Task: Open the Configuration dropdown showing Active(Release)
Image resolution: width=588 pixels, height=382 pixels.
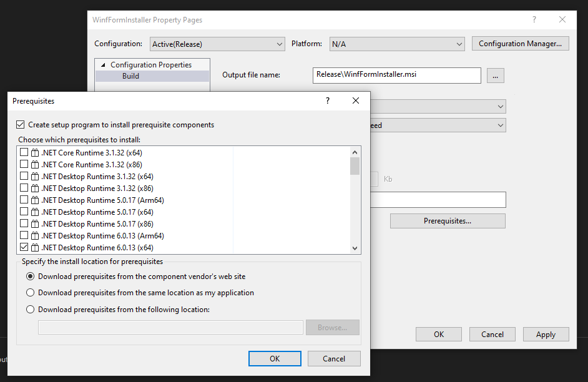Action: click(217, 44)
